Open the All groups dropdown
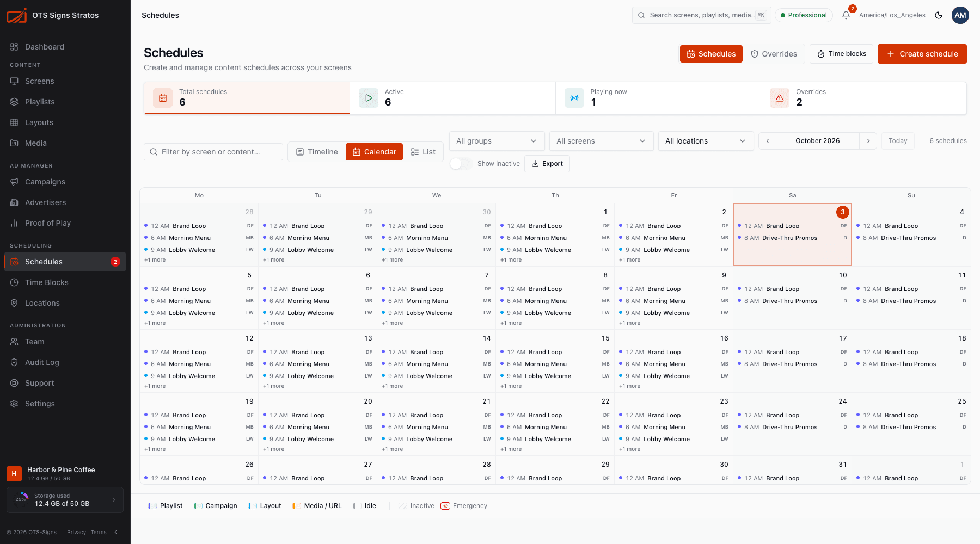Image resolution: width=980 pixels, height=544 pixels. click(497, 141)
